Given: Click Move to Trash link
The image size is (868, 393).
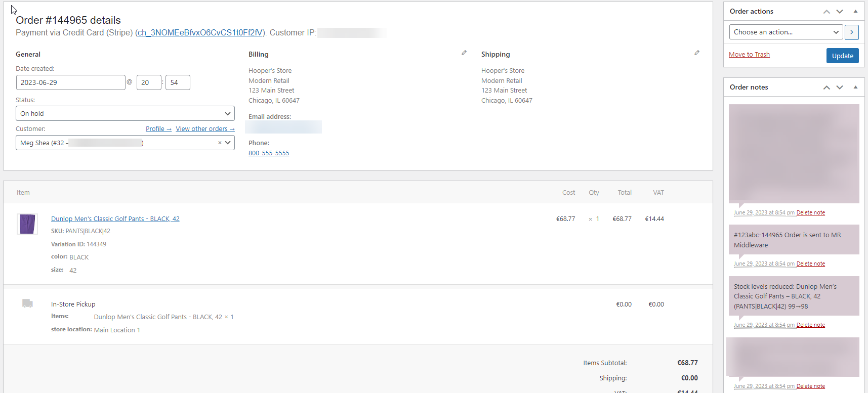Looking at the screenshot, I should click(x=749, y=55).
